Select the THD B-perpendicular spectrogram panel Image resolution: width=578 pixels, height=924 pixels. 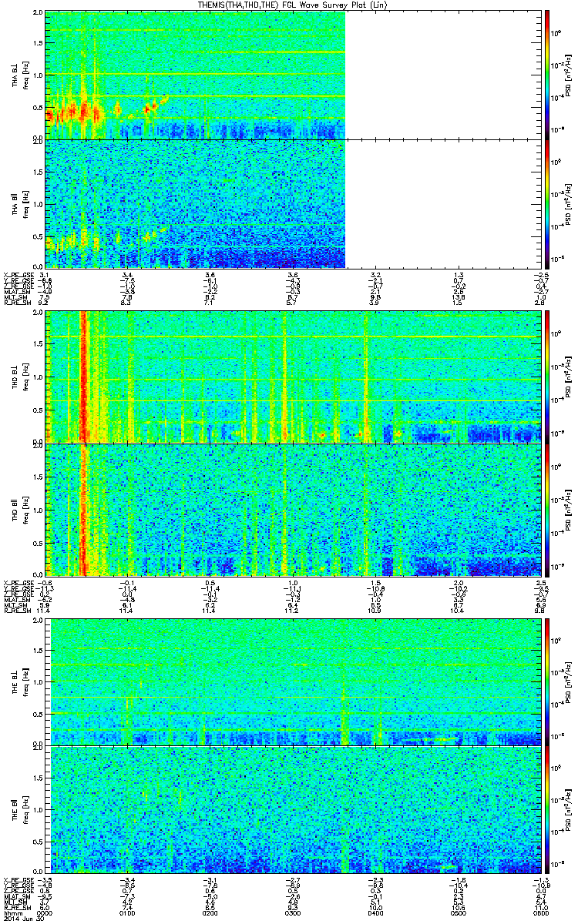pos(293,377)
